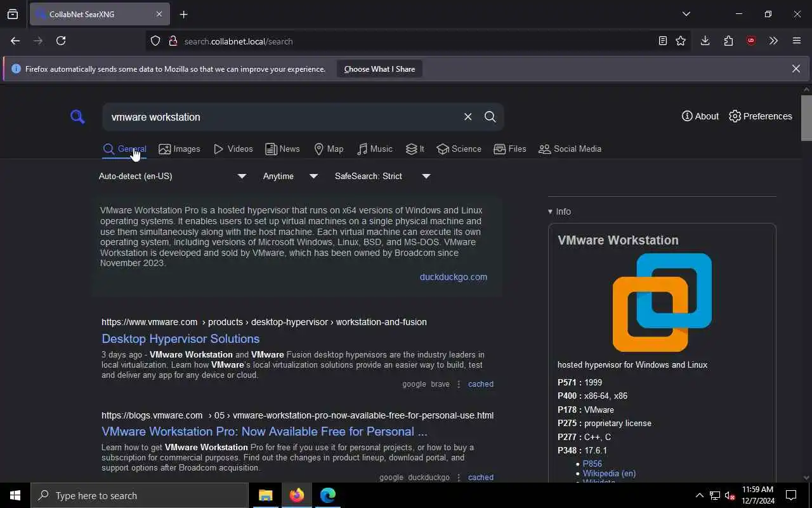The width and height of the screenshot is (812, 508).
Task: Click Firefox icon in taskbar
Action: tap(296, 495)
